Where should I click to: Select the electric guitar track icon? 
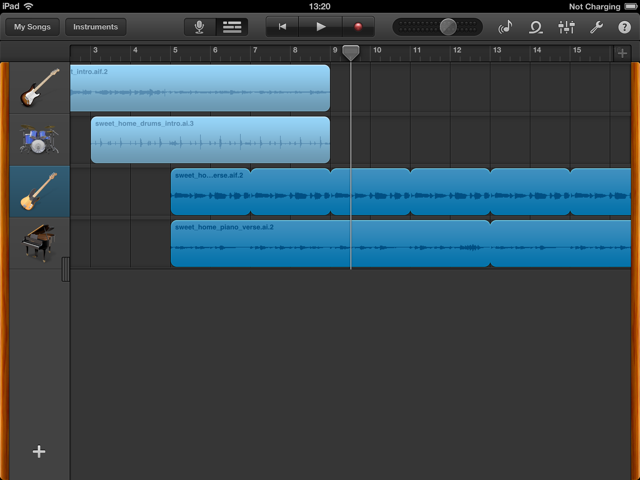[x=40, y=88]
